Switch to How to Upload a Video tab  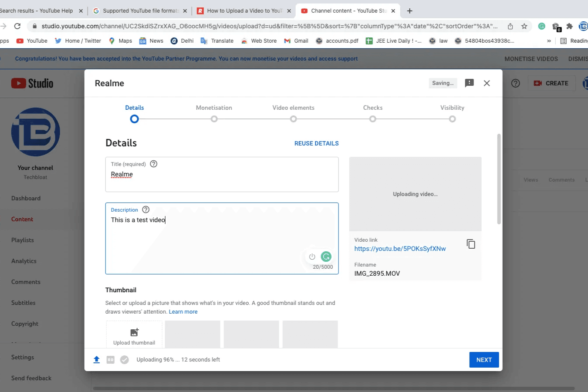(244, 11)
